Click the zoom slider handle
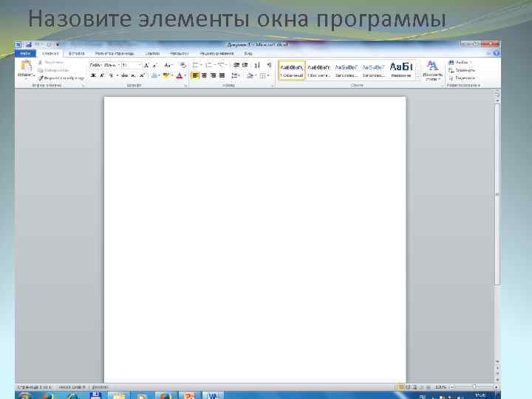This screenshot has width=532, height=399. tap(474, 387)
